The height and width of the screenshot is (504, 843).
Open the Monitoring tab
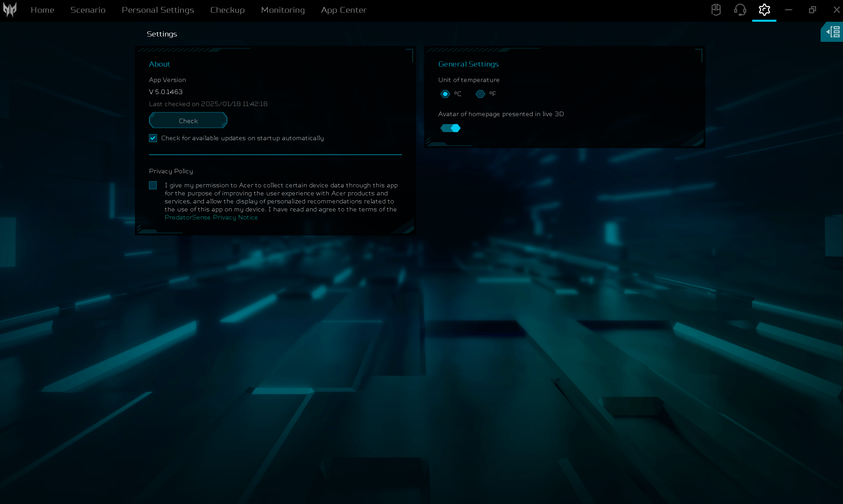[283, 10]
